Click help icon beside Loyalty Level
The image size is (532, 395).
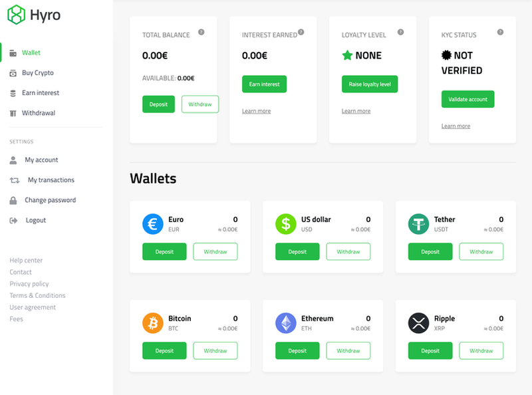400,32
